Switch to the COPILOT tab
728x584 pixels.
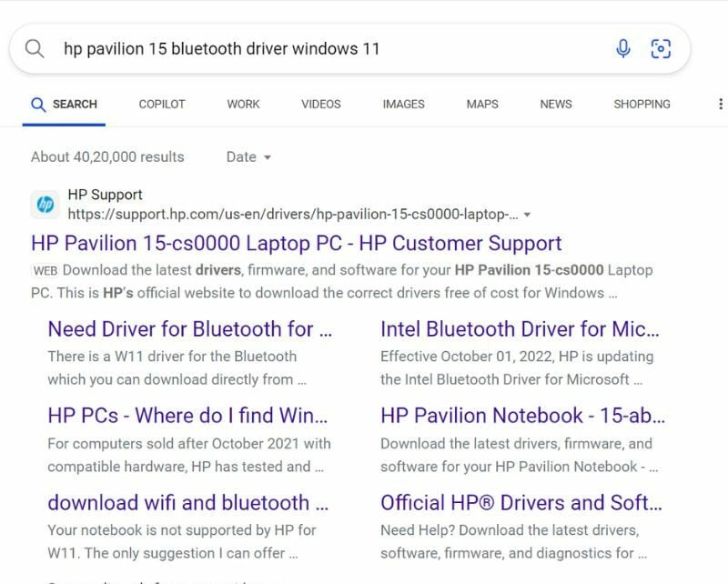click(x=162, y=104)
